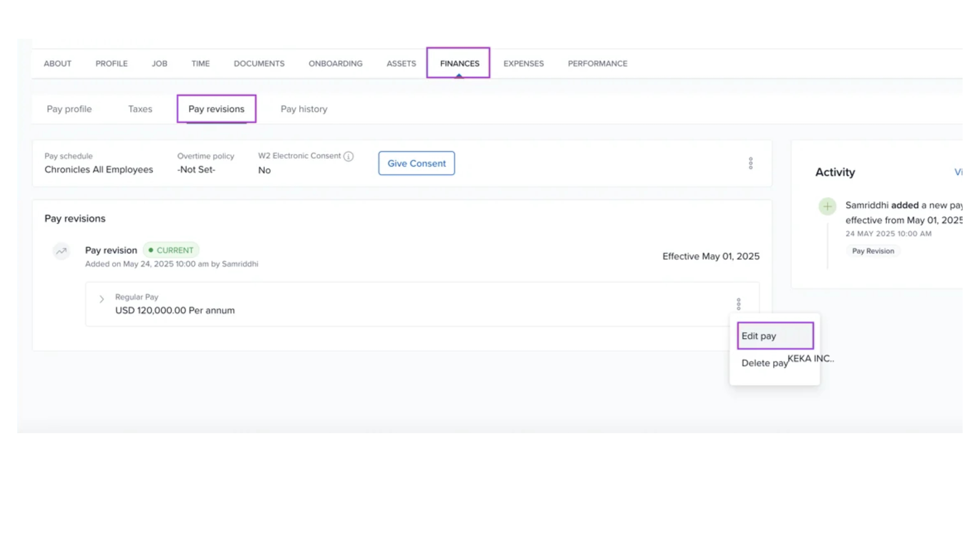Choose Delete pay option
The height and width of the screenshot is (551, 980).
[x=764, y=363]
